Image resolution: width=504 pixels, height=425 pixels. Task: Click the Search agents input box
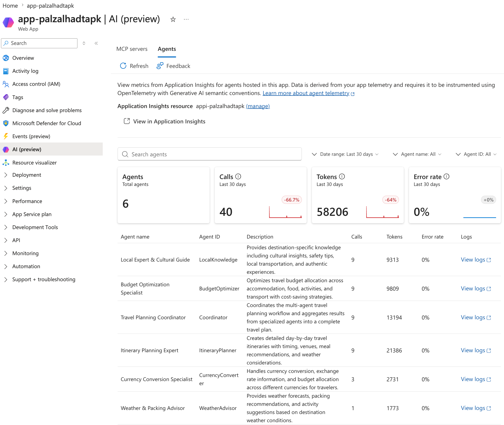[210, 154]
